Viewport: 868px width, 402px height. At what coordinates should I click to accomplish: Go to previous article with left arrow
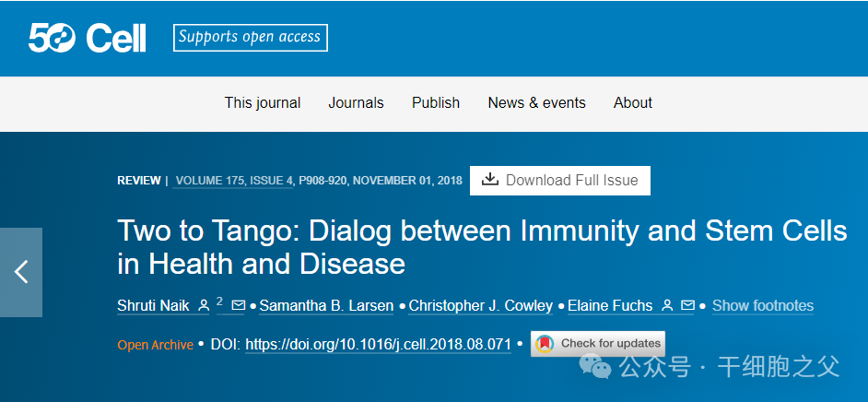[x=21, y=272]
